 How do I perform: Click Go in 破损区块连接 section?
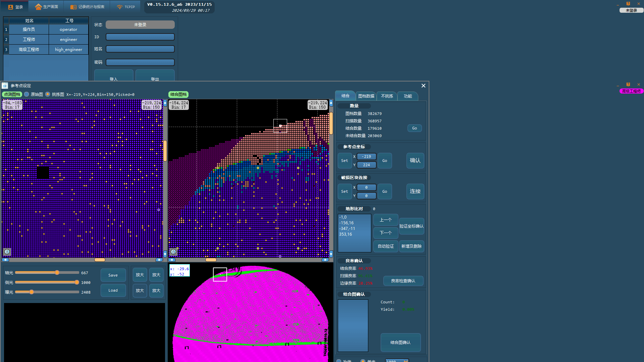pyautogui.click(x=385, y=192)
